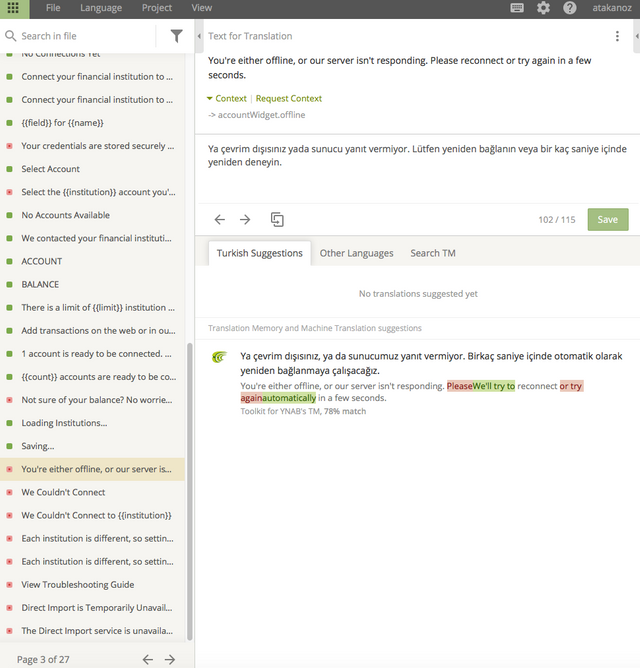The height and width of the screenshot is (668, 640).
Task: Click the Request Context link
Action: coord(288,98)
